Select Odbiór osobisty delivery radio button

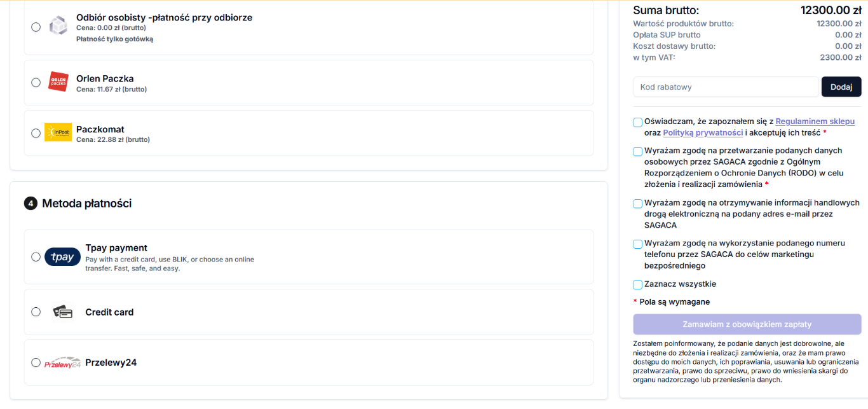click(36, 27)
